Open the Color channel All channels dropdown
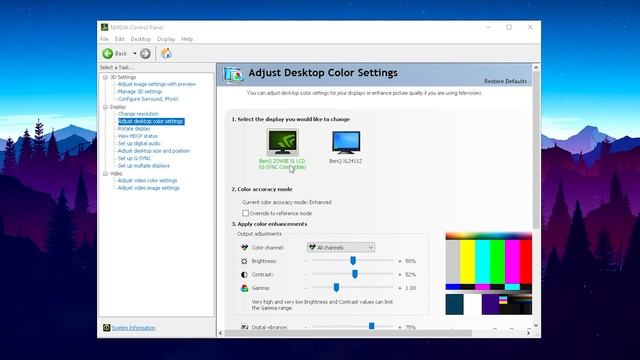This screenshot has width=640, height=360. [341, 247]
